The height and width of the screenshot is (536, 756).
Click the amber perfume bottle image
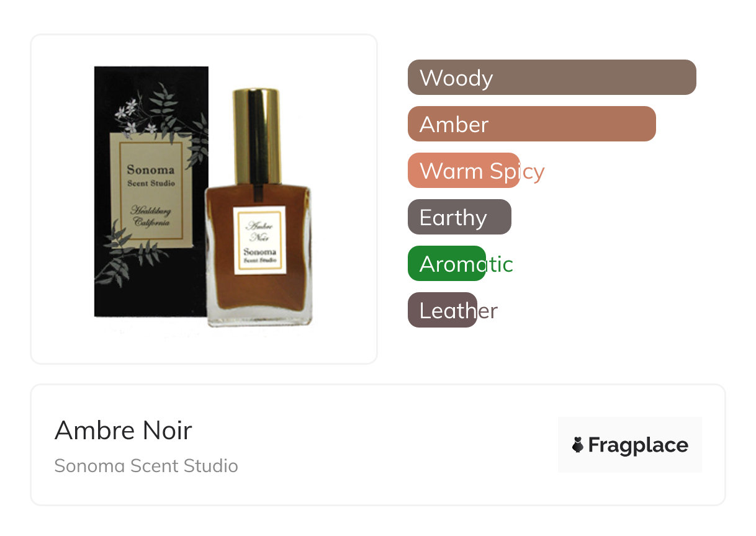(258, 208)
